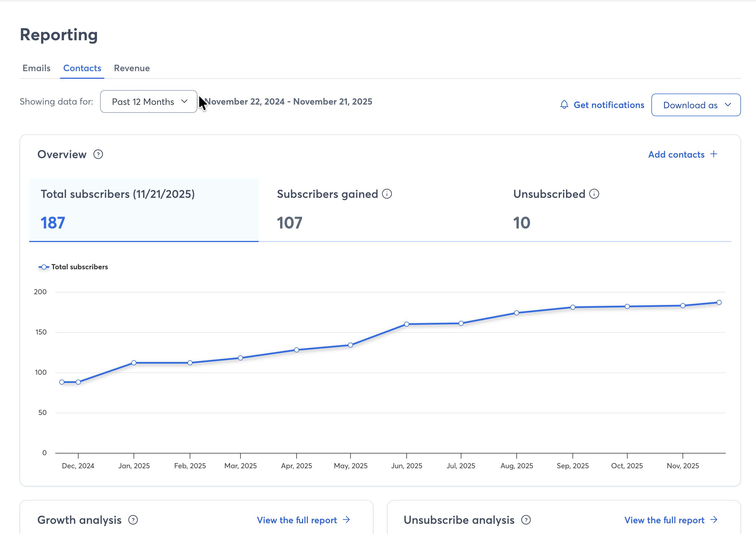
Task: Click the Jun, 2025 data point on chart
Action: pos(406,324)
